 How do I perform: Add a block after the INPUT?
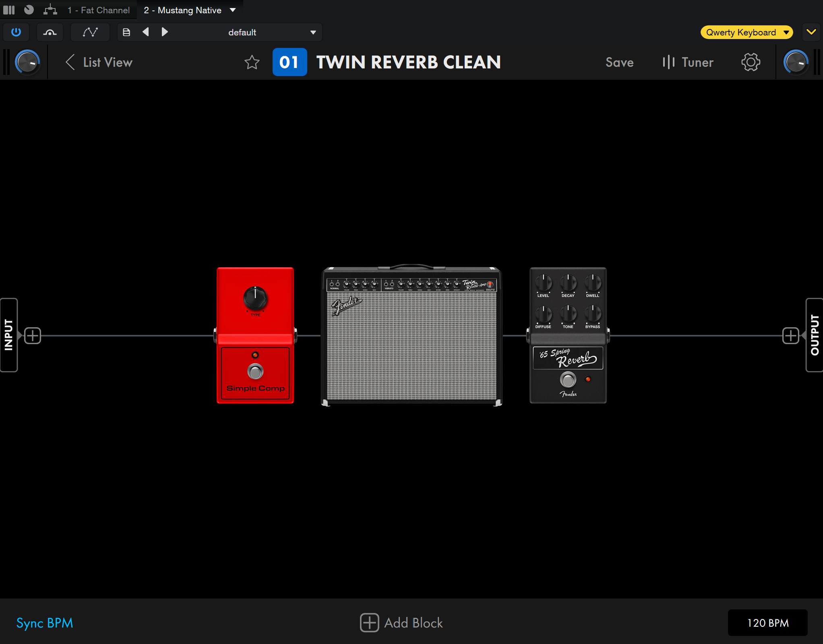(x=33, y=336)
